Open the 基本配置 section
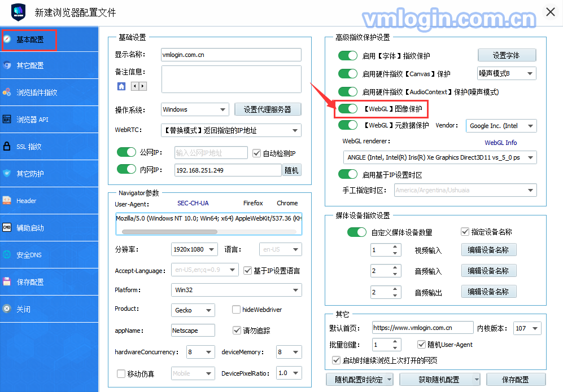 pos(49,39)
